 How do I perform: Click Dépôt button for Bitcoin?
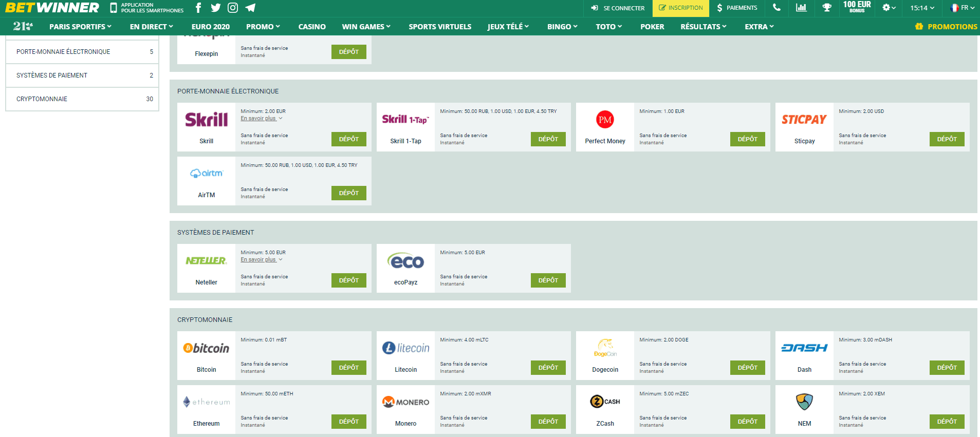(x=349, y=368)
